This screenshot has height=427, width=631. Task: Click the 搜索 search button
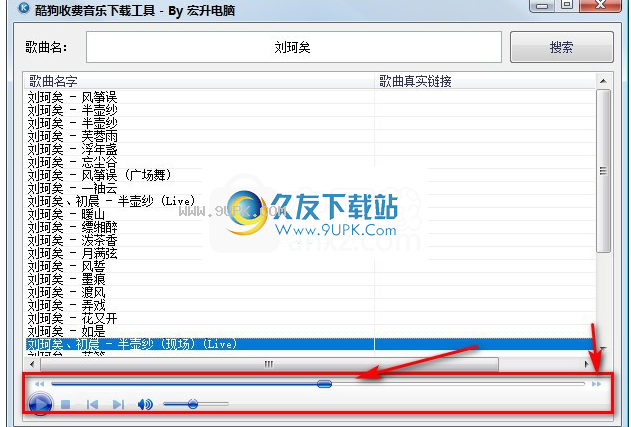561,47
